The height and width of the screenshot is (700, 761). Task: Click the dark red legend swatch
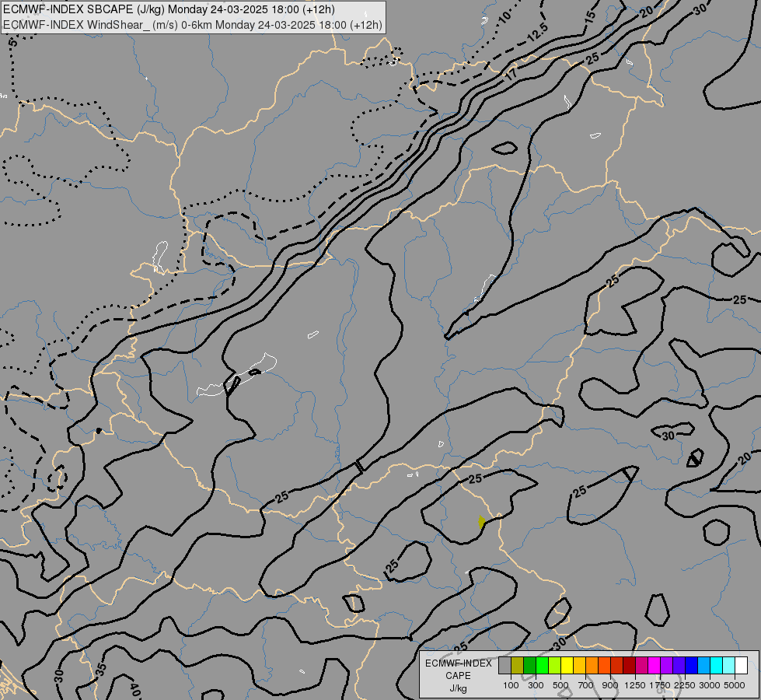coord(629,665)
